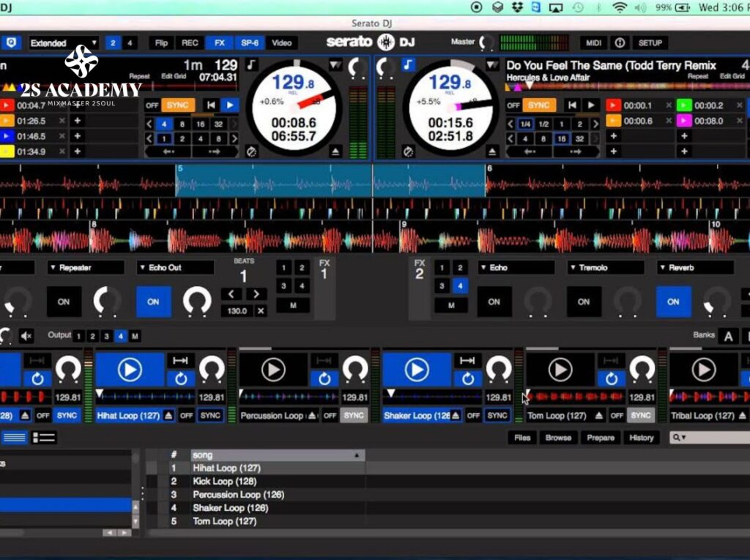Image resolution: width=750 pixels, height=560 pixels.
Task: Disable the Reverb effect
Action: 674,302
